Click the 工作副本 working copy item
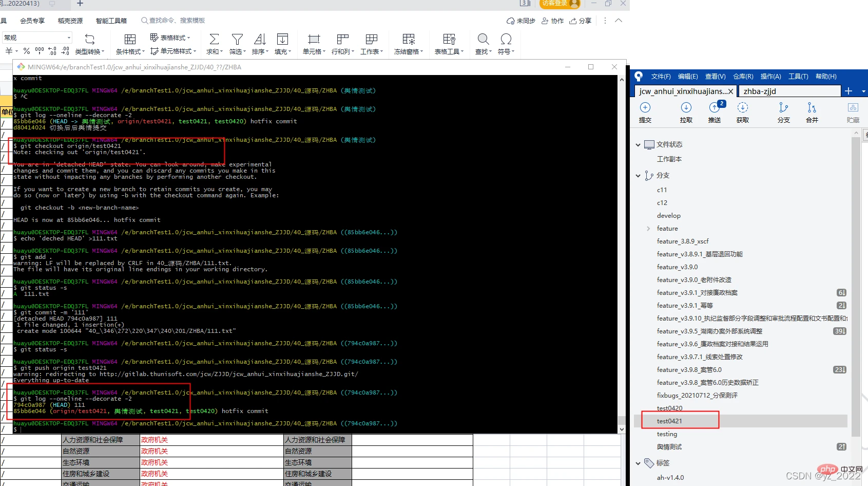 pos(669,159)
